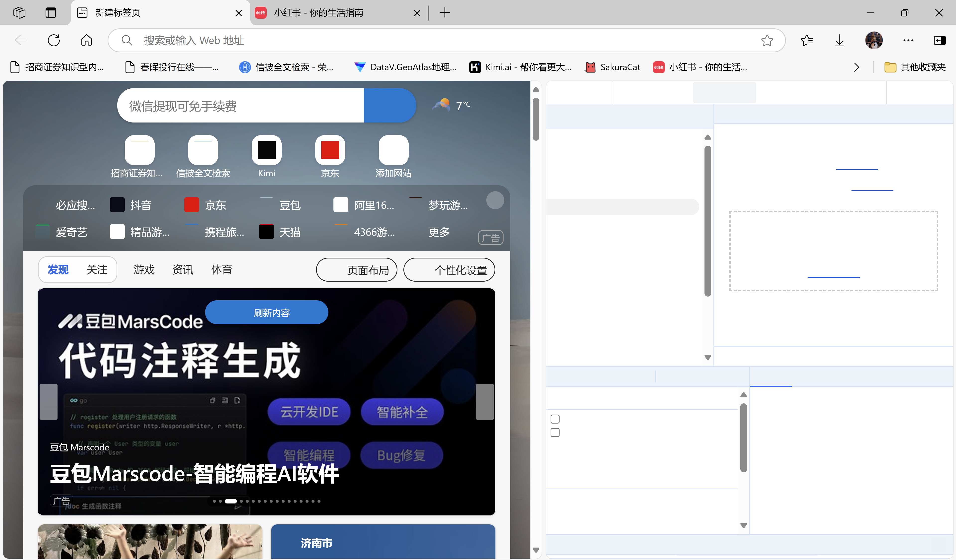Open 招商证券知识型内... bookmark
This screenshot has height=560, width=956.
[57, 67]
